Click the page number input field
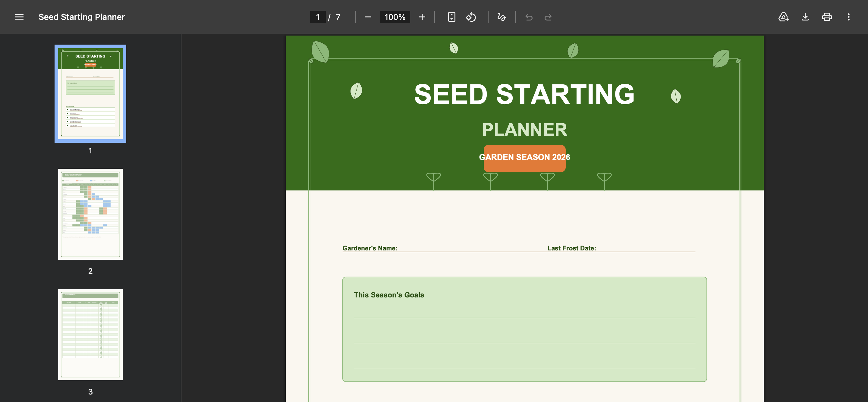 click(318, 17)
